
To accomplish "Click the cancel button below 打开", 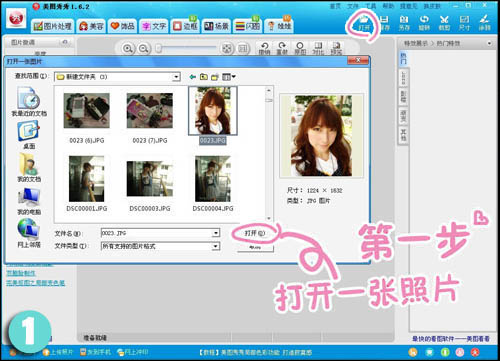I will click(x=255, y=248).
